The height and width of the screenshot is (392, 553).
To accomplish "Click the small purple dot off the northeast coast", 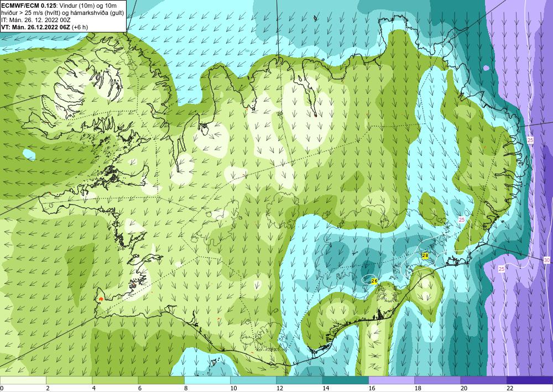I will [486, 67].
